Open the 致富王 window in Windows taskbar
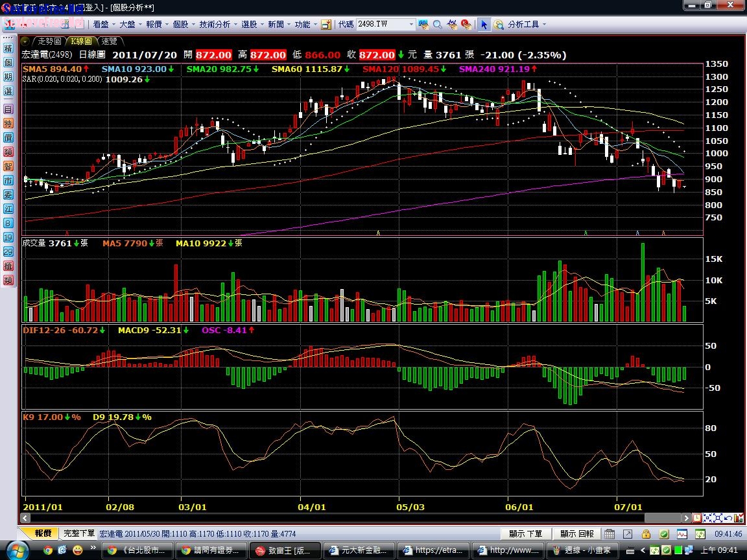Image resolution: width=747 pixels, height=560 pixels. 285,550
